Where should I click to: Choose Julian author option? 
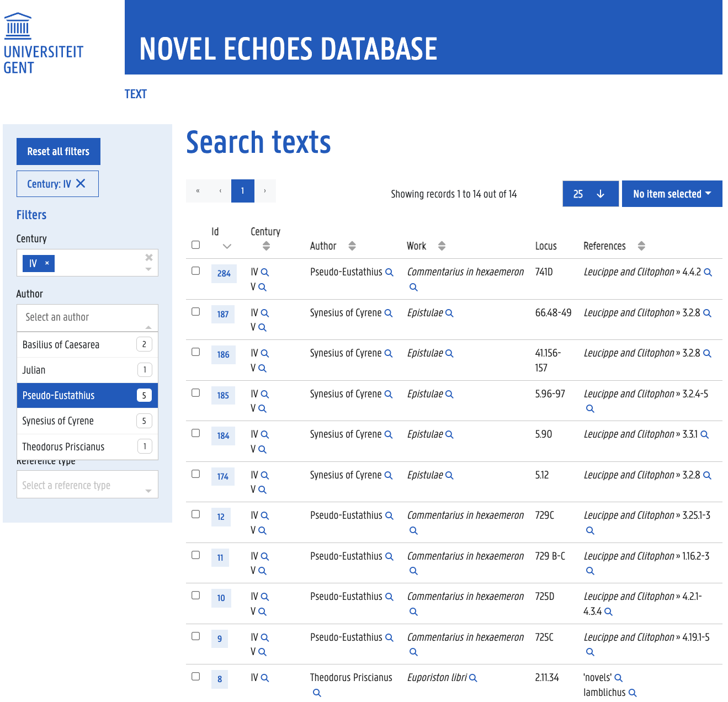[x=87, y=370]
